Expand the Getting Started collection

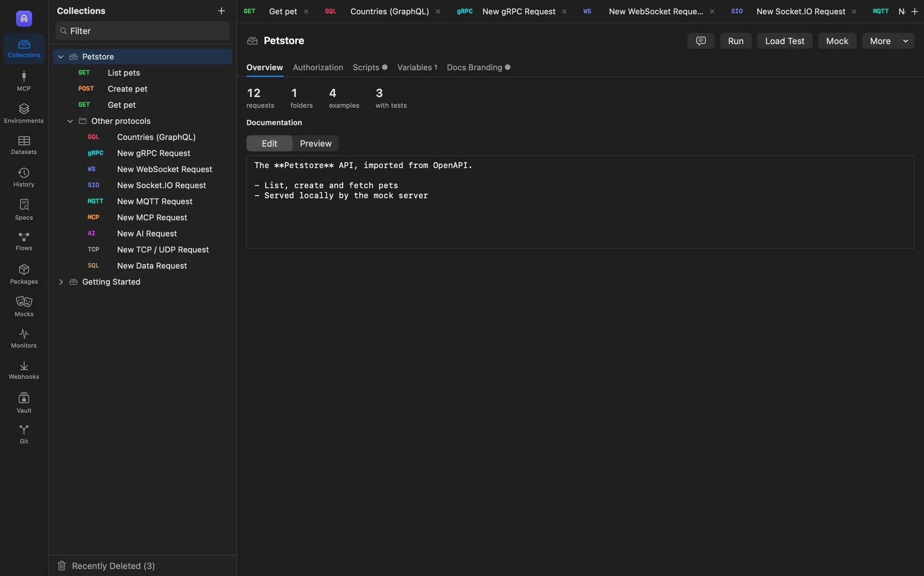point(61,282)
